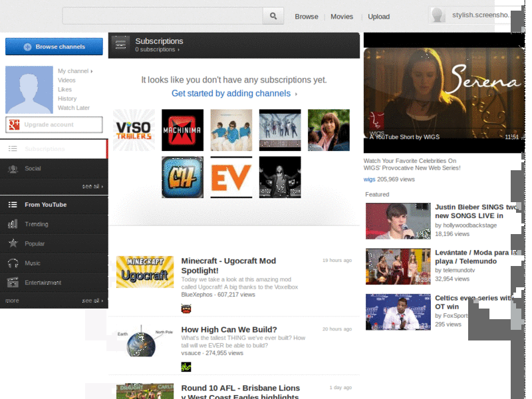532x399 pixels.
Task: Click BlueXephos small channel avatar
Action: point(186,309)
